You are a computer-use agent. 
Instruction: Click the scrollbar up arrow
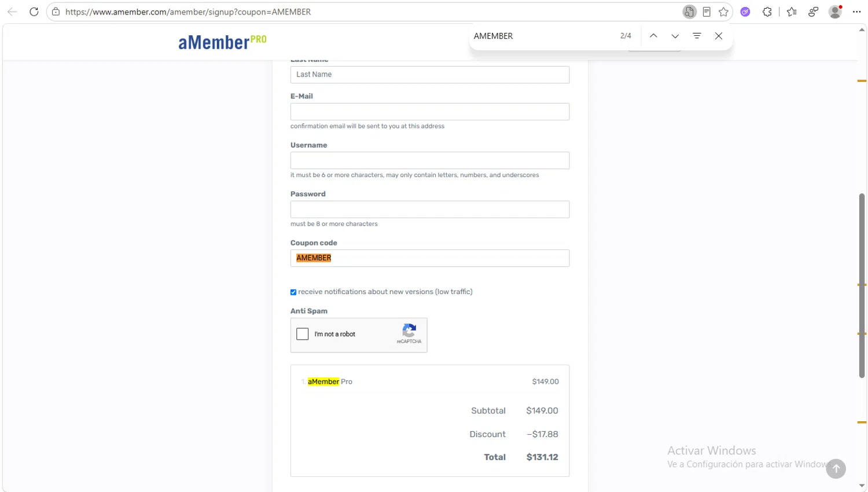[862, 30]
